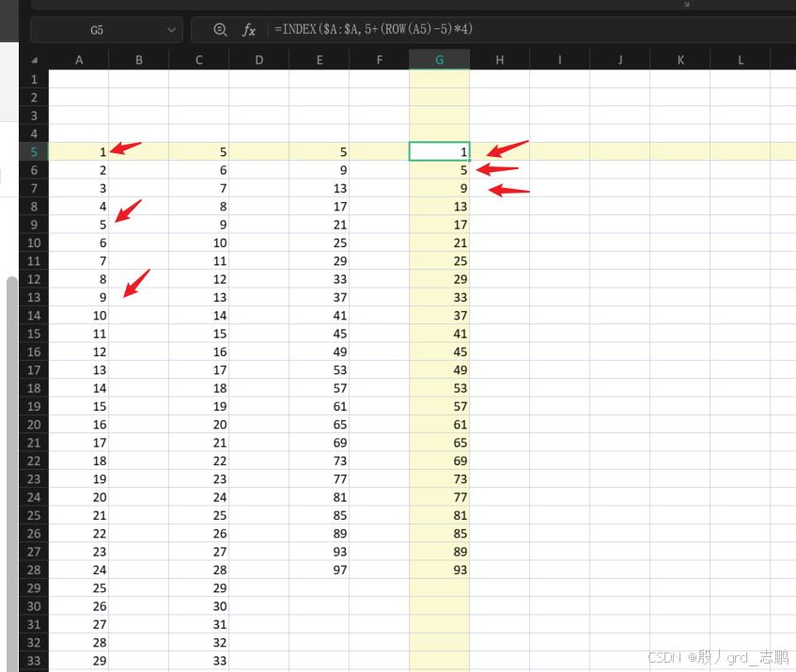Select cell G28 containing 93
Viewport: 796px width, 672px height.
(440, 570)
